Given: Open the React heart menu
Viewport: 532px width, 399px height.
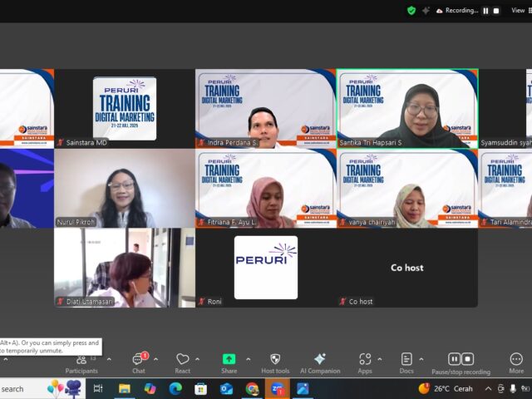Looking at the screenshot, I should [183, 364].
